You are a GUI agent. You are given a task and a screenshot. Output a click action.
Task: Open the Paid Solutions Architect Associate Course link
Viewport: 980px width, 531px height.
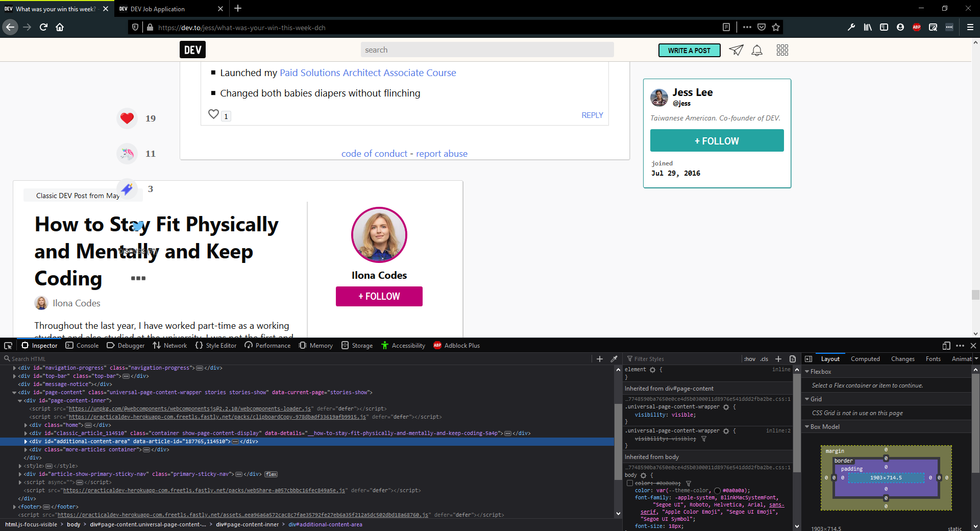pyautogui.click(x=367, y=73)
